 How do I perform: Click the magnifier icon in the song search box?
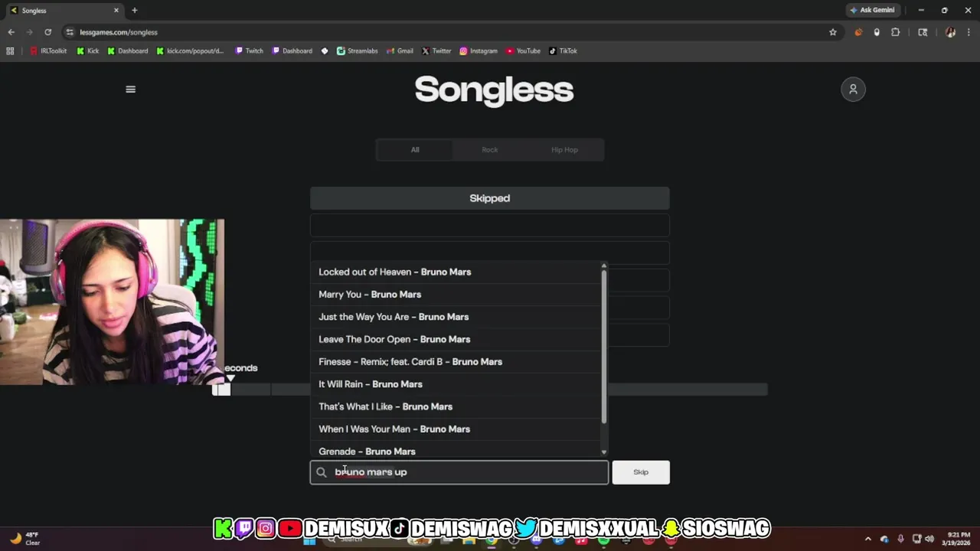click(322, 472)
